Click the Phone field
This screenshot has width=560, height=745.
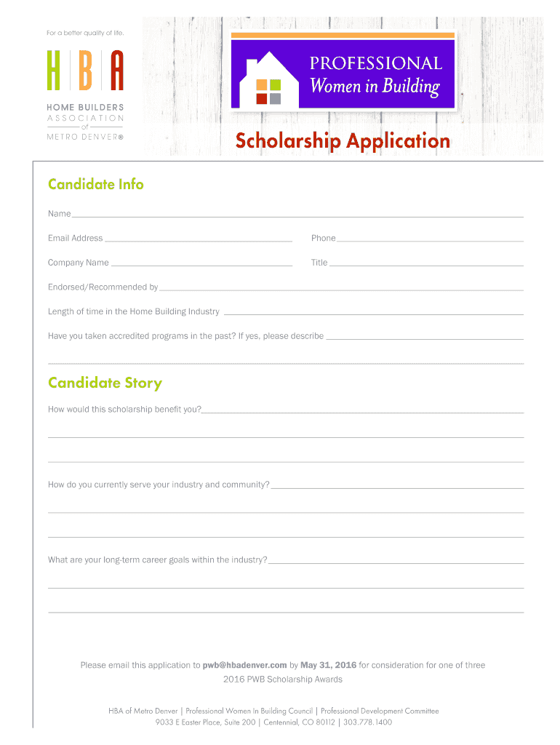[430, 238]
